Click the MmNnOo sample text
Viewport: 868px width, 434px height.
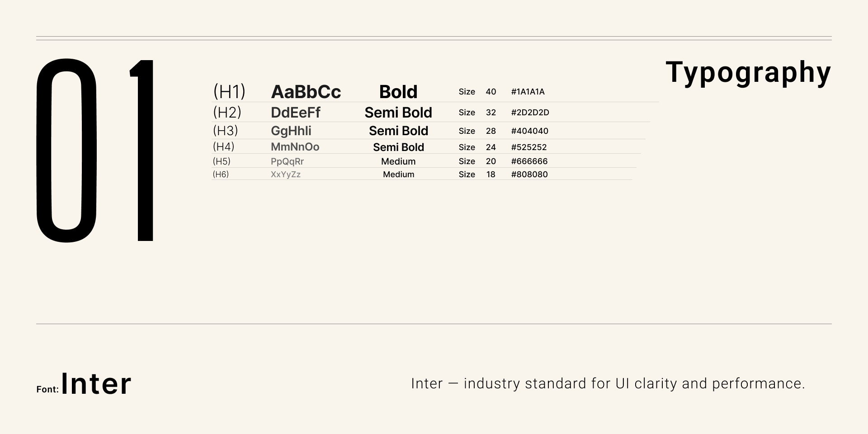(x=295, y=147)
